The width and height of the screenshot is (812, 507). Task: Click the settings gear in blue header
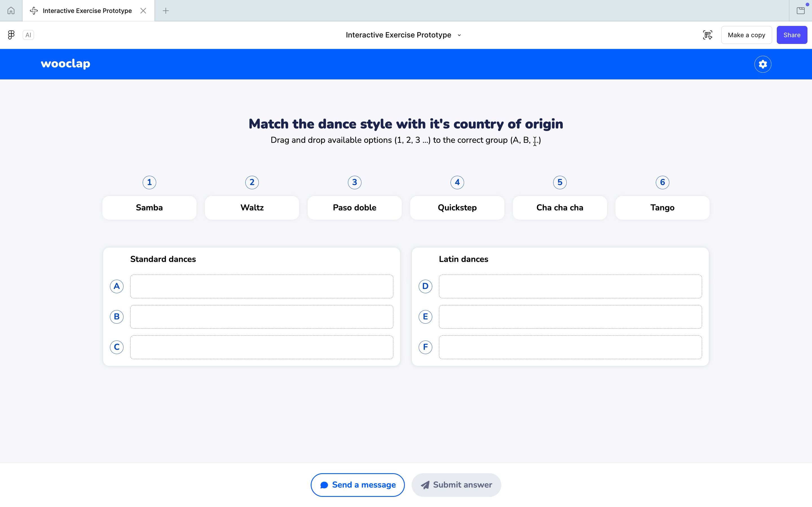coord(762,64)
